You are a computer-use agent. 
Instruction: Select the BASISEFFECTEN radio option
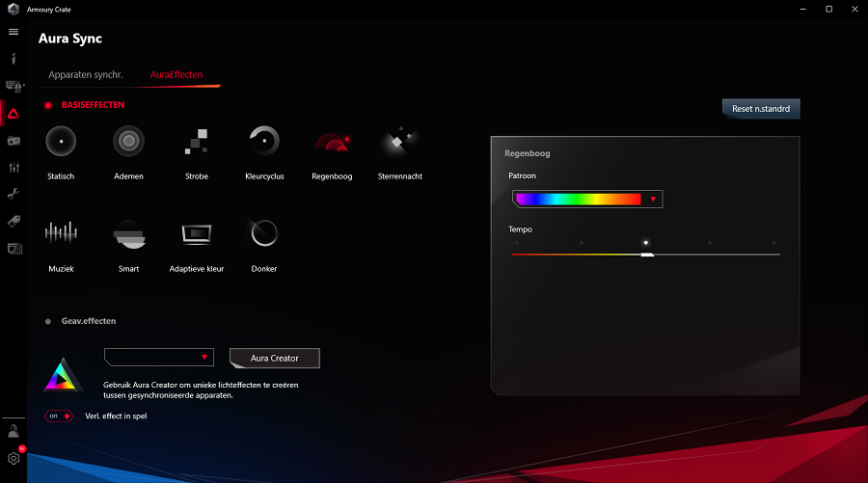point(48,105)
